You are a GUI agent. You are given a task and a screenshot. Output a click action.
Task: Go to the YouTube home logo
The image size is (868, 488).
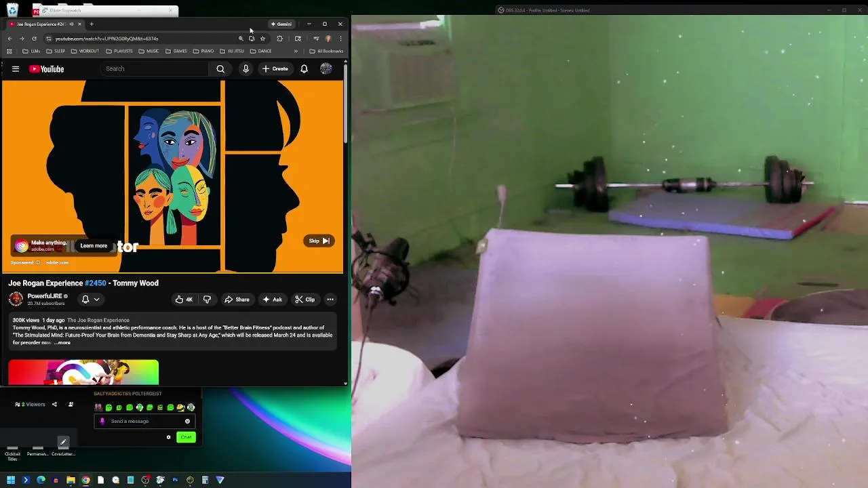coord(47,68)
